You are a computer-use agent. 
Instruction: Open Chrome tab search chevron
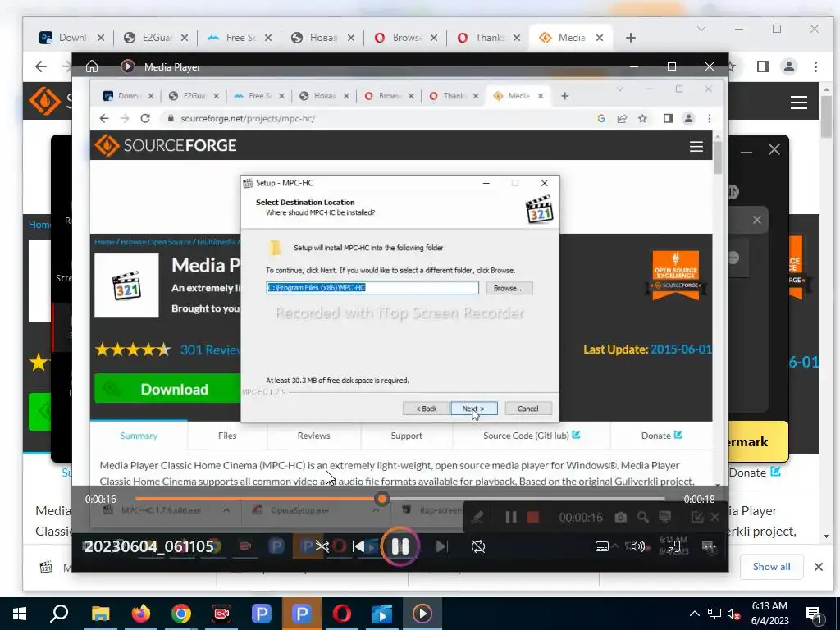click(701, 29)
